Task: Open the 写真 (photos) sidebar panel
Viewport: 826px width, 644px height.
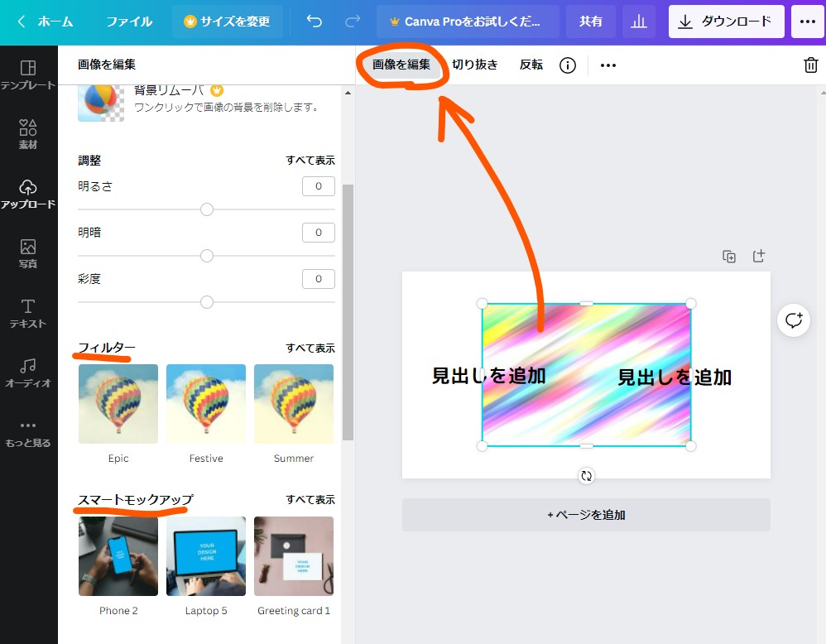Action: point(28,253)
